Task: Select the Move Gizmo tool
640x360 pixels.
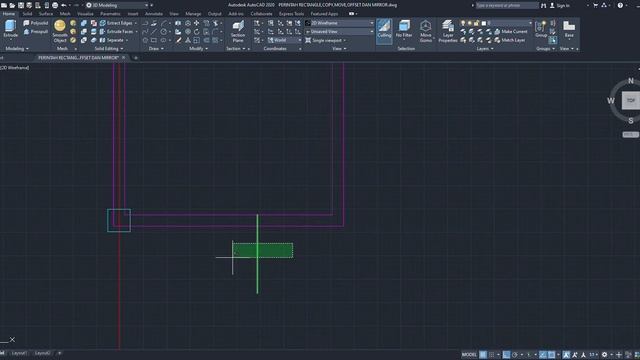Action: pyautogui.click(x=425, y=31)
